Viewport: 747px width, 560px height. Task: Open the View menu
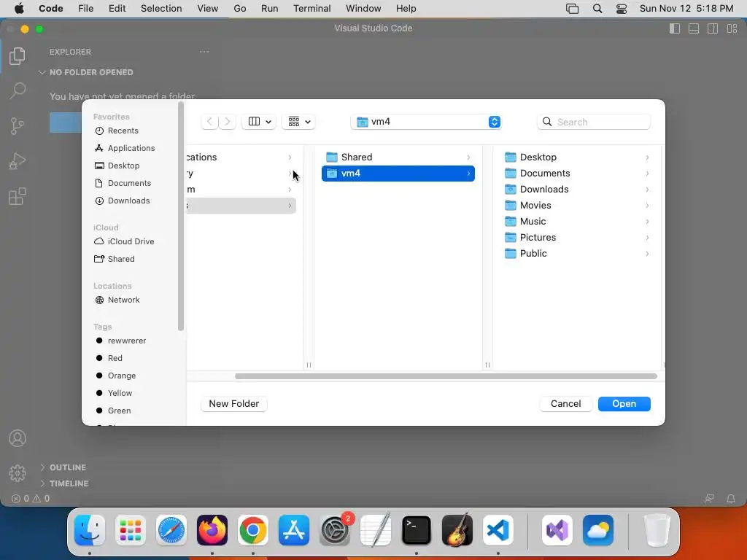(x=208, y=9)
